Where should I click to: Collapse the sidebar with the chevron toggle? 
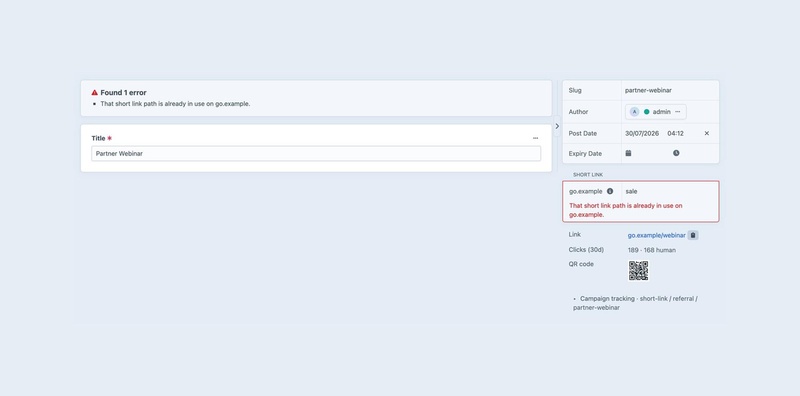[x=557, y=126]
